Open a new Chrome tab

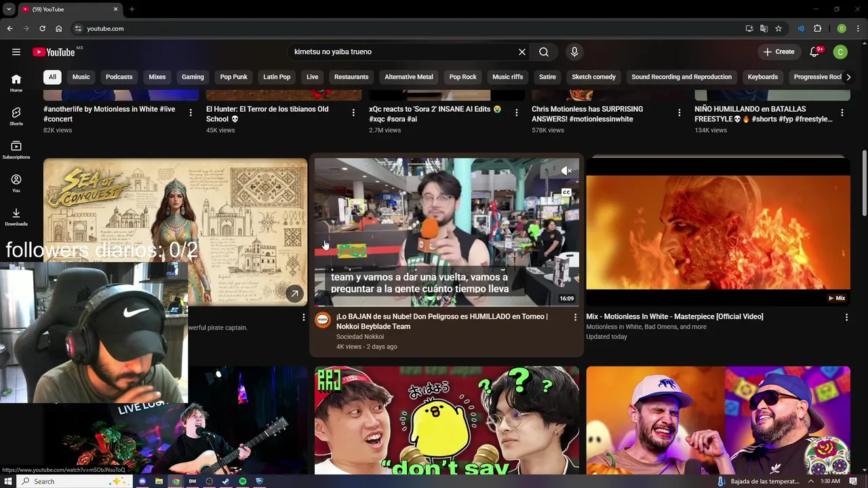click(x=132, y=9)
